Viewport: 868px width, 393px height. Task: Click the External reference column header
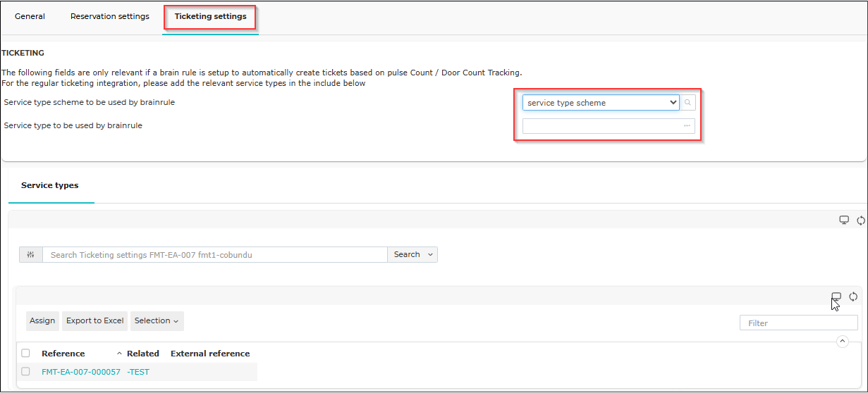(210, 354)
